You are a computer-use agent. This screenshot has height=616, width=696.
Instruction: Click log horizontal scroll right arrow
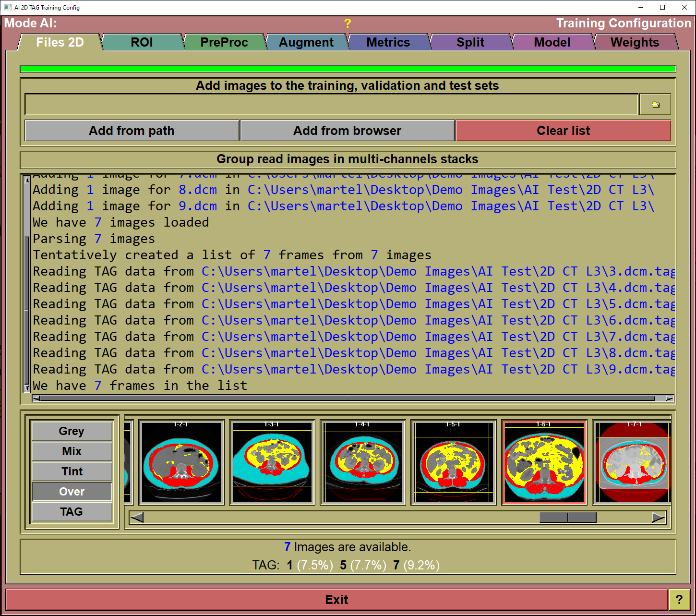(x=669, y=399)
